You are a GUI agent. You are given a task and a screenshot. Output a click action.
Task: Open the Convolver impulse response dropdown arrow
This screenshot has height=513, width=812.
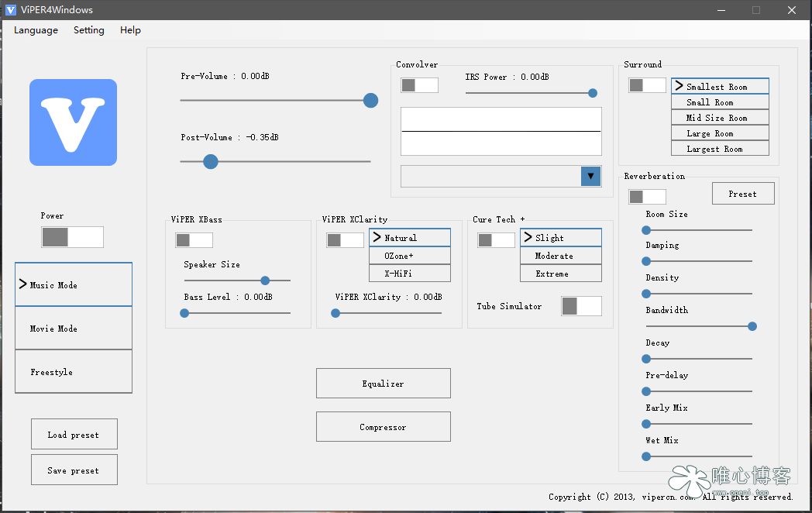pyautogui.click(x=591, y=176)
